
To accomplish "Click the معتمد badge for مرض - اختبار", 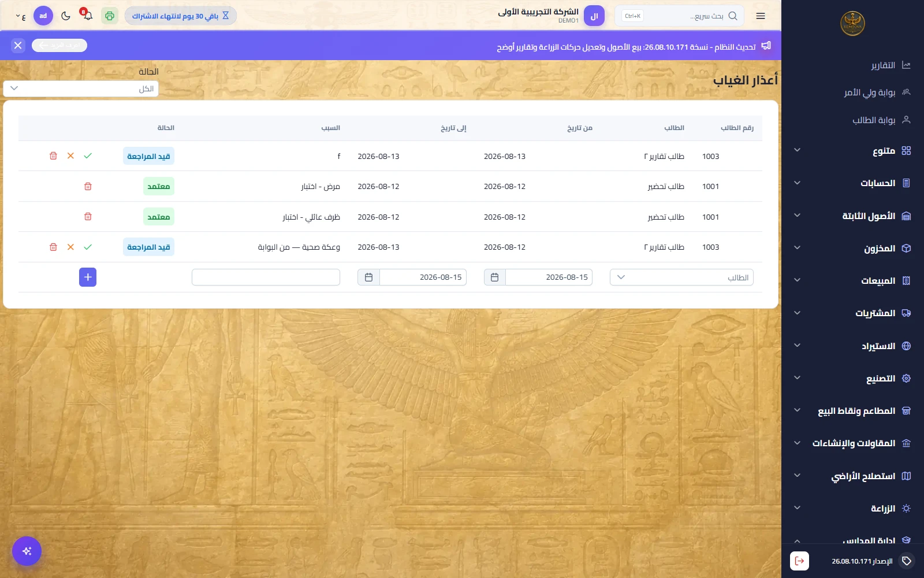I will tap(159, 186).
